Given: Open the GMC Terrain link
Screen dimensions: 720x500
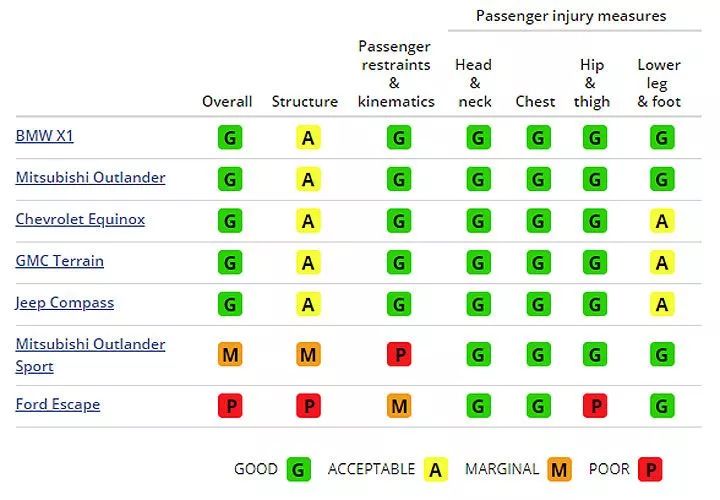Looking at the screenshot, I should tap(59, 261).
